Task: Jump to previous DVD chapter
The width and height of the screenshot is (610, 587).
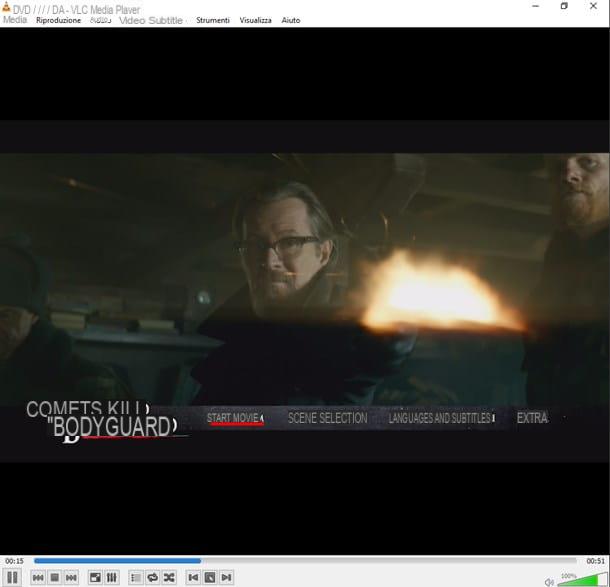Action: pyautogui.click(x=193, y=578)
